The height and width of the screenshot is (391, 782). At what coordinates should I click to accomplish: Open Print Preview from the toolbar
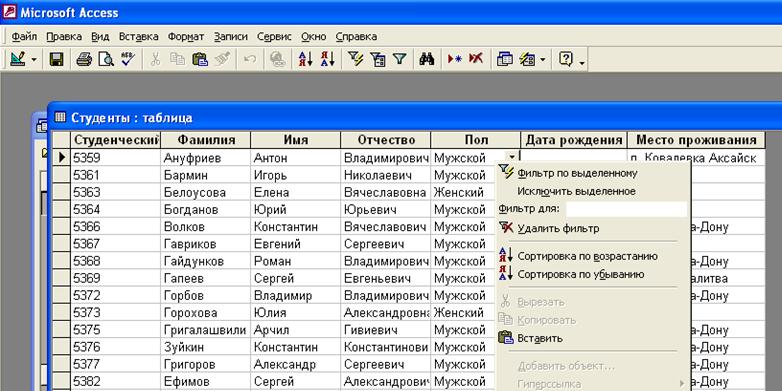pos(106,59)
